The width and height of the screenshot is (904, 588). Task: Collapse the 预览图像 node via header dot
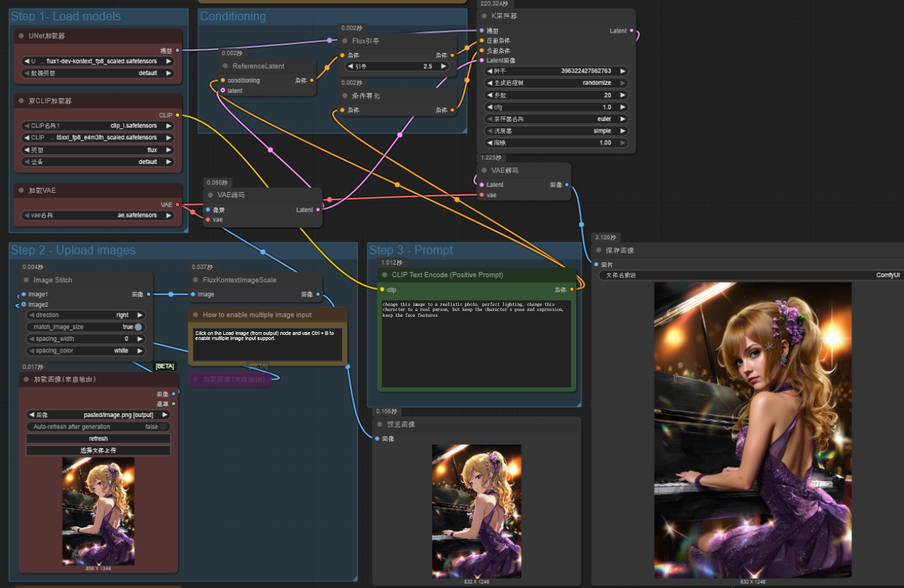[380, 424]
